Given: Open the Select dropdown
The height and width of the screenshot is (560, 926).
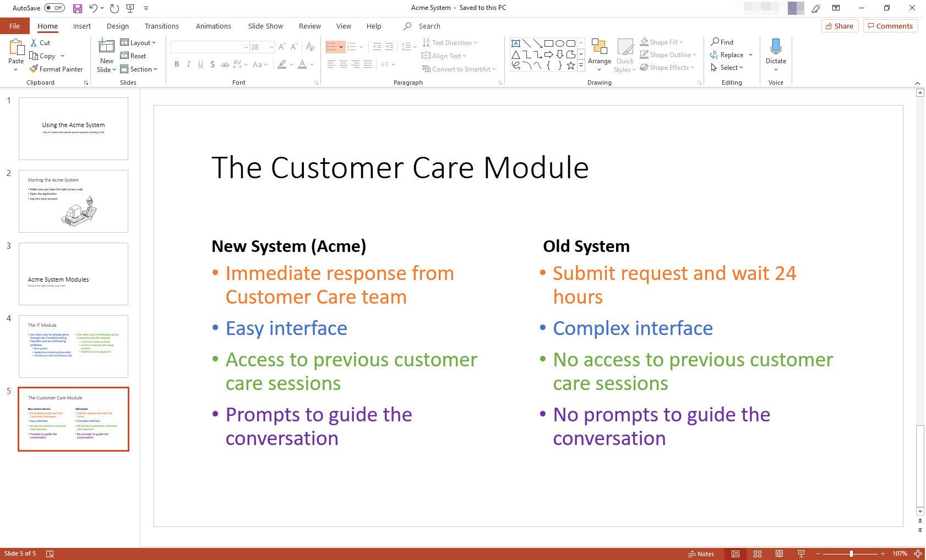Looking at the screenshot, I should (727, 67).
